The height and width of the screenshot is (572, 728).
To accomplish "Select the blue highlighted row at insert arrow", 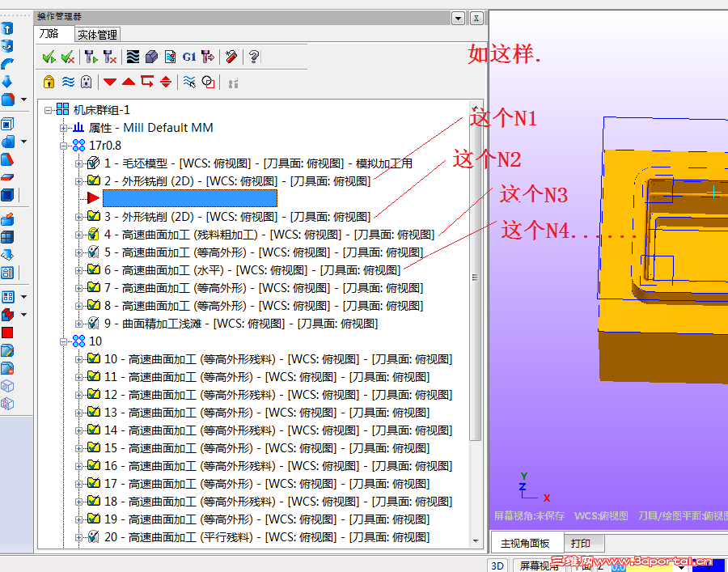I will 190,198.
